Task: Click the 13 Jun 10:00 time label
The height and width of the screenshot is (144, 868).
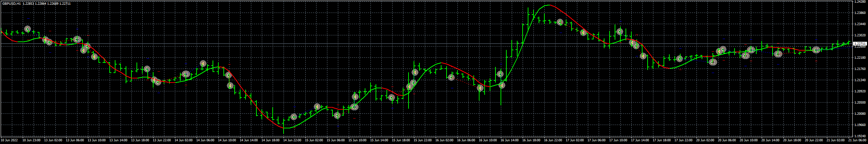Action: tap(97, 140)
